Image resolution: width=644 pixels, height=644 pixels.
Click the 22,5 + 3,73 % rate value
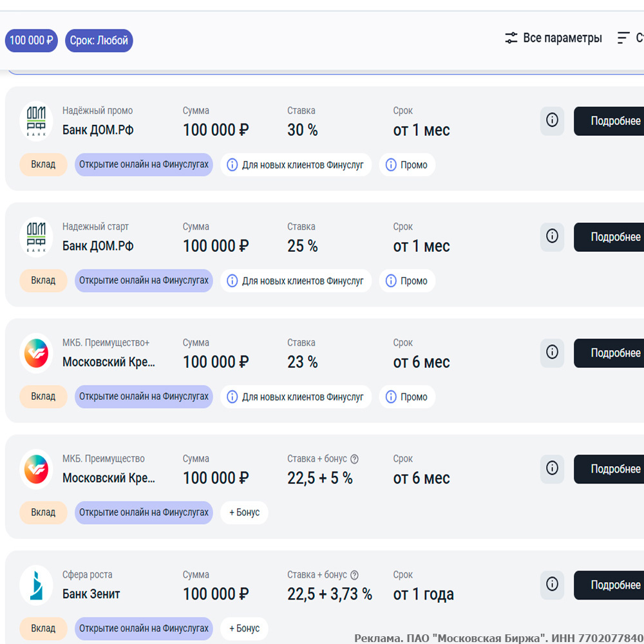pos(330,594)
